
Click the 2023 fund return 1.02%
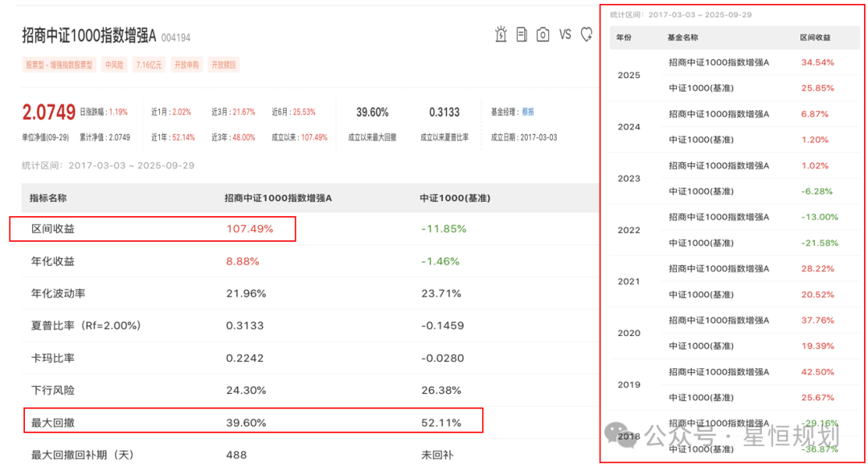click(x=815, y=166)
